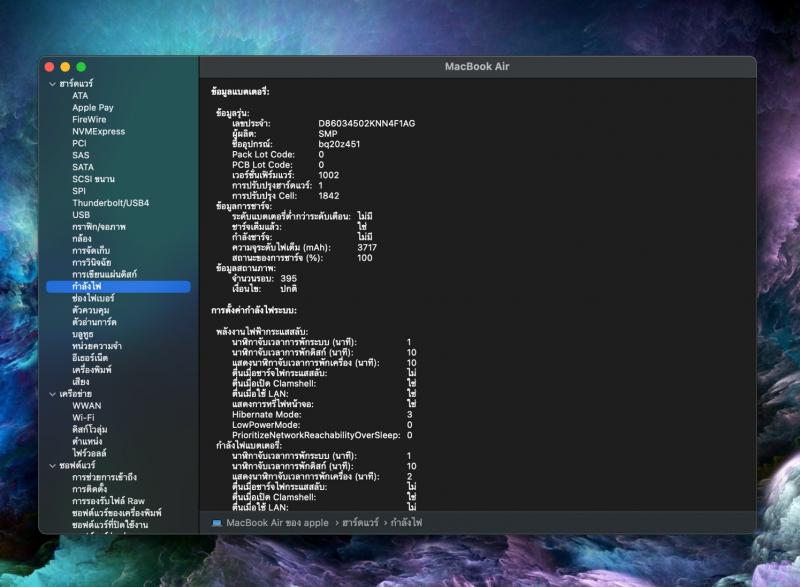Image resolution: width=800 pixels, height=587 pixels.
Task: Open the SCSI ขนาน entry
Action: coord(93,179)
